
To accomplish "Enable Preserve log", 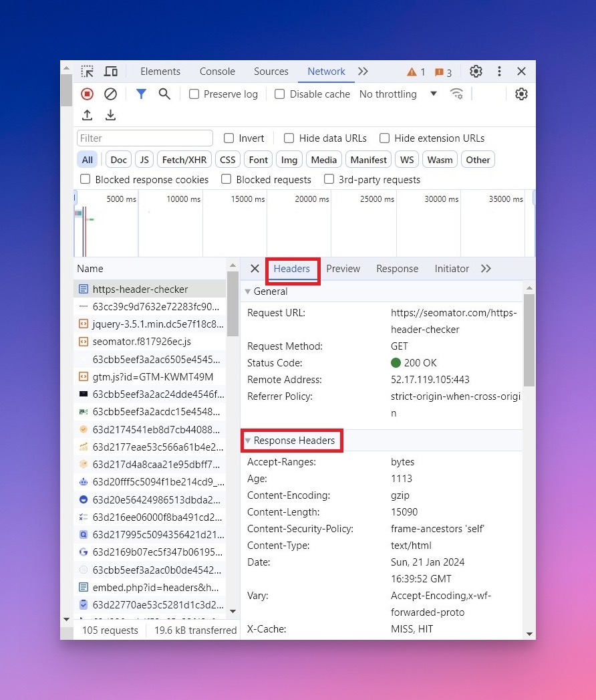I will click(194, 94).
